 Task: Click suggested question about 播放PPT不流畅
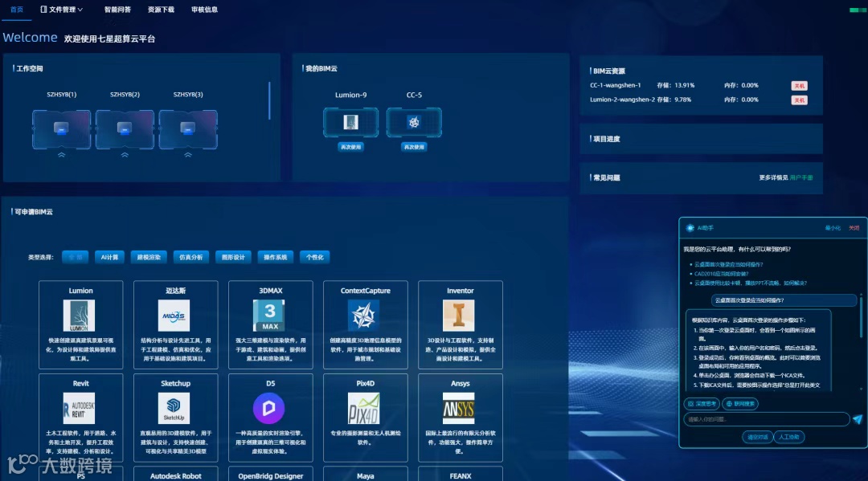coord(751,283)
